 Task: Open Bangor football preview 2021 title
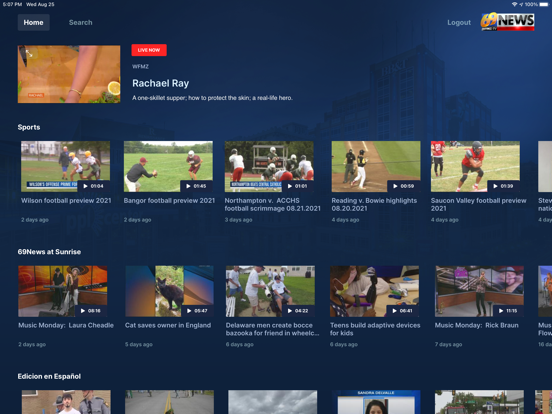click(169, 201)
